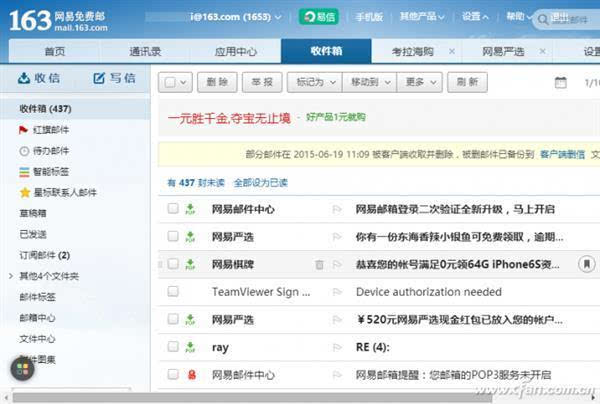Close the 网易严选 tab
The width and height of the screenshot is (600, 404).
(x=542, y=51)
